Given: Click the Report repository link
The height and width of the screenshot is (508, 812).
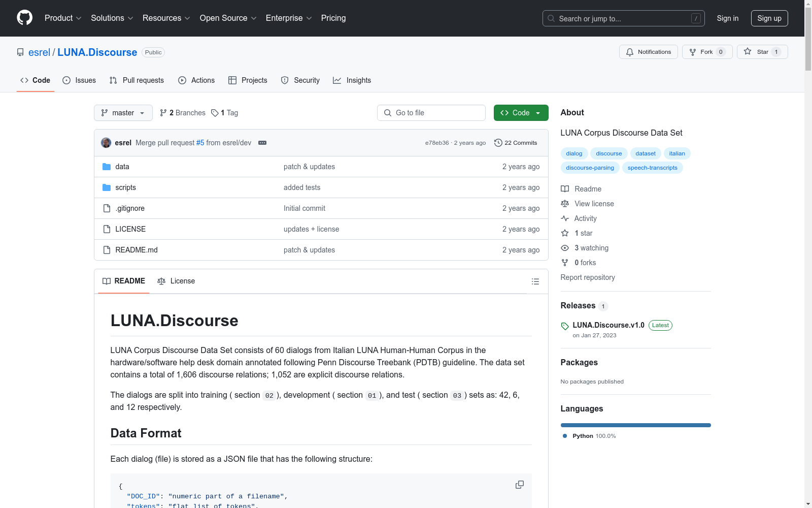Looking at the screenshot, I should (588, 277).
